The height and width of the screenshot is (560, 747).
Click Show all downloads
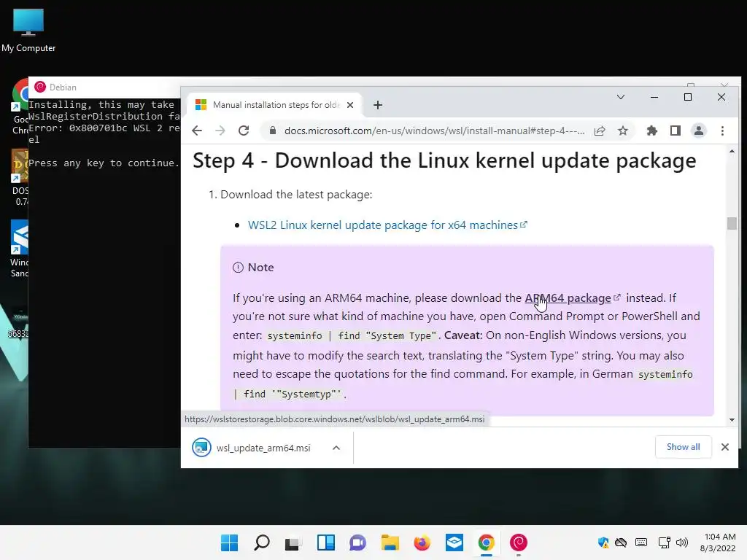(683, 447)
